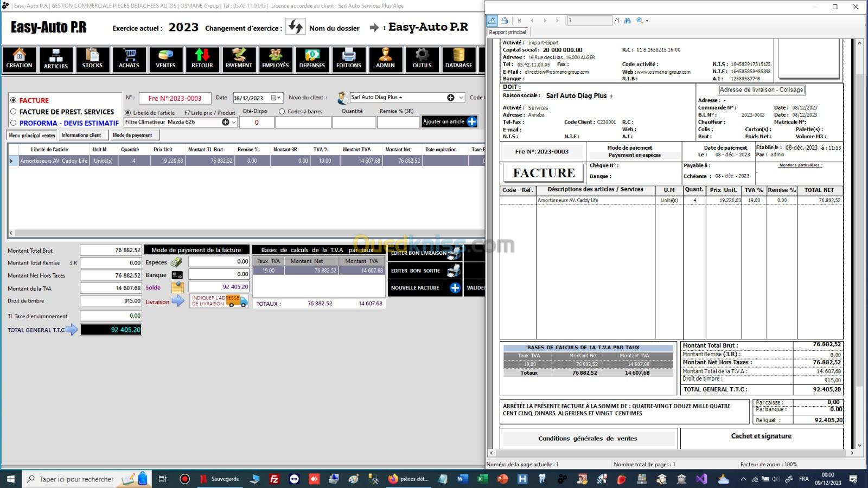868x488 pixels.
Task: Expand the Nom du client dropdown
Action: point(461,98)
